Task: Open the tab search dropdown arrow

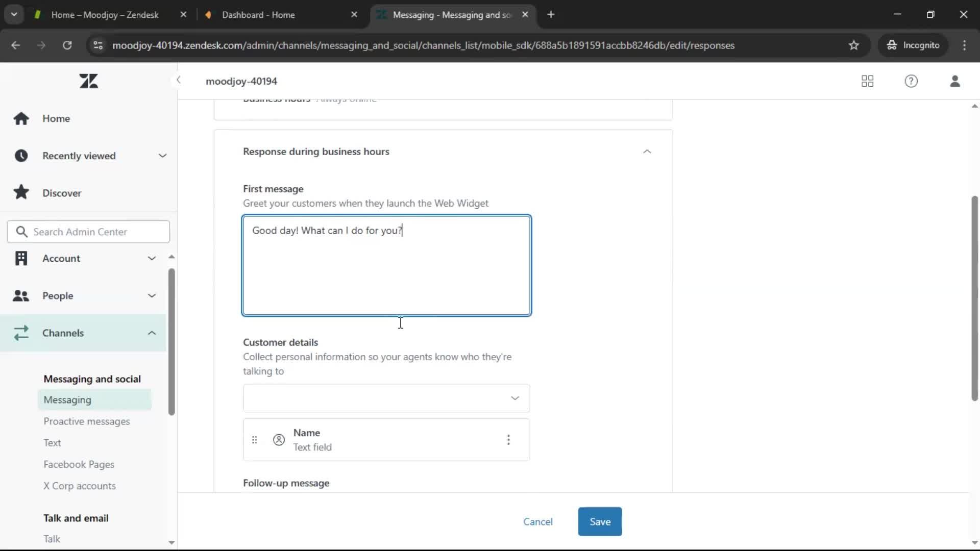Action: coord(14,14)
